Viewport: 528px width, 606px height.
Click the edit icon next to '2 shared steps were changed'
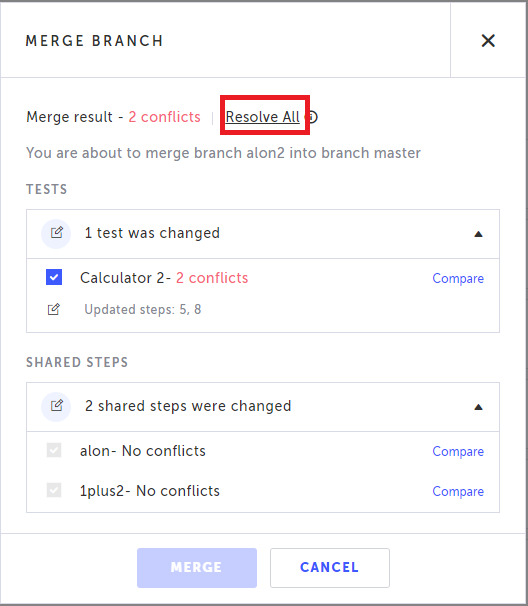pyautogui.click(x=56, y=406)
